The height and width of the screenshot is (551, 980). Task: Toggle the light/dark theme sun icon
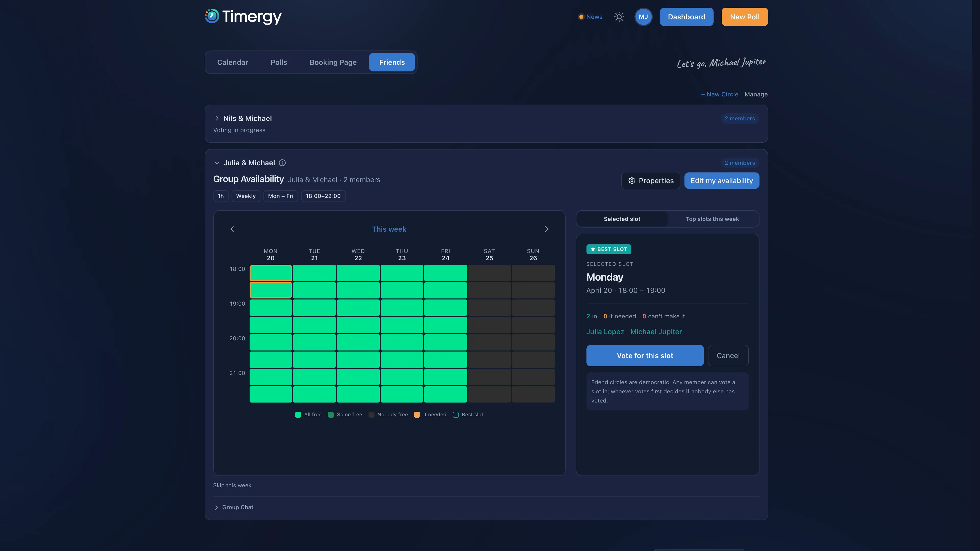coord(619,17)
